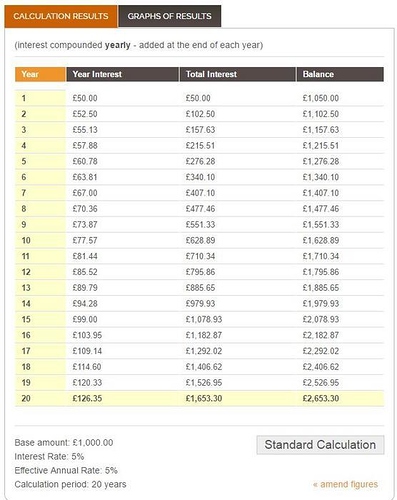Select the Calculation Results tab
The image size is (397, 500).
[61, 16]
